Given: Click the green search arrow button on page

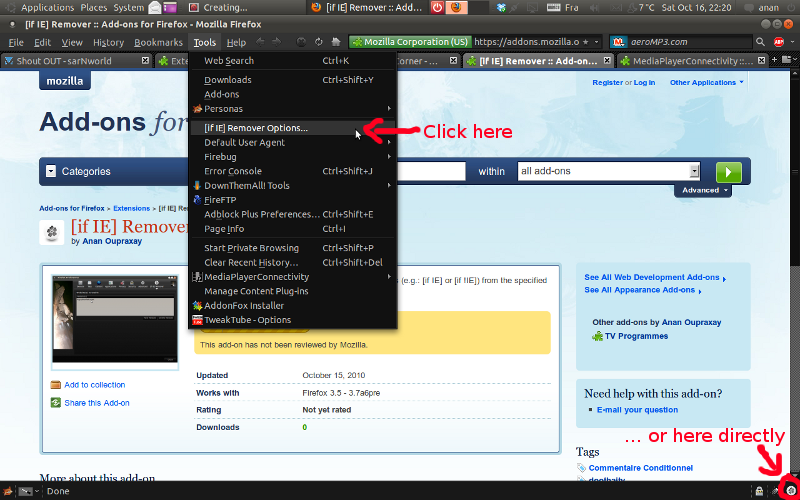Looking at the screenshot, I should coord(730,171).
